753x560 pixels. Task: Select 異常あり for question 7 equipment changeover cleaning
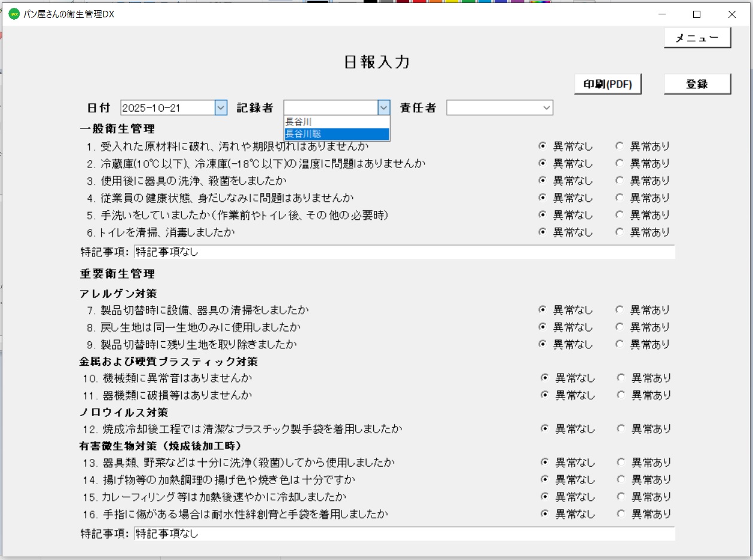(x=620, y=310)
